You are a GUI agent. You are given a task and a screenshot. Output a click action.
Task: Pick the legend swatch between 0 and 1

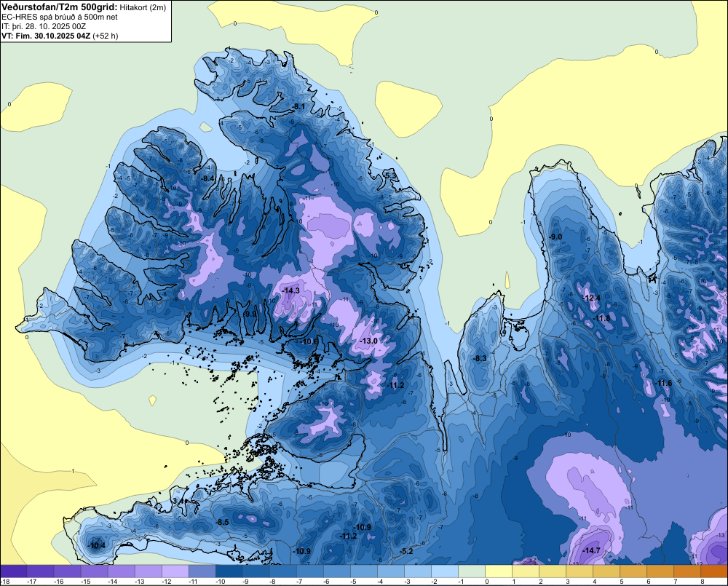(498, 571)
